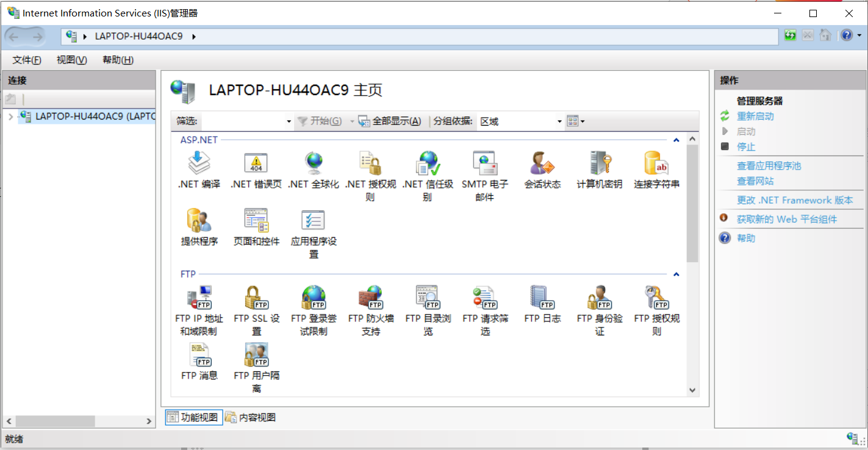The image size is (868, 450).
Task: Open the .NET 错误页 feature icon
Action: pyautogui.click(x=256, y=170)
